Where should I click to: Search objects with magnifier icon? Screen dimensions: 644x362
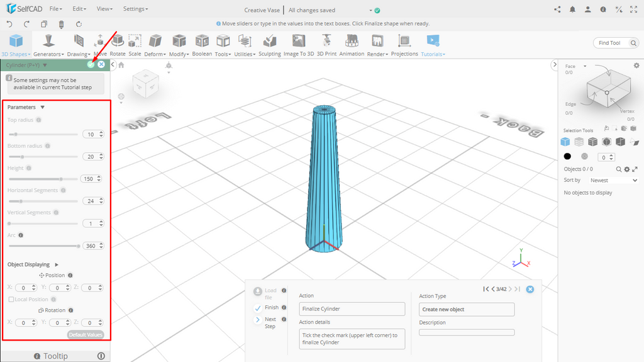[619, 169]
